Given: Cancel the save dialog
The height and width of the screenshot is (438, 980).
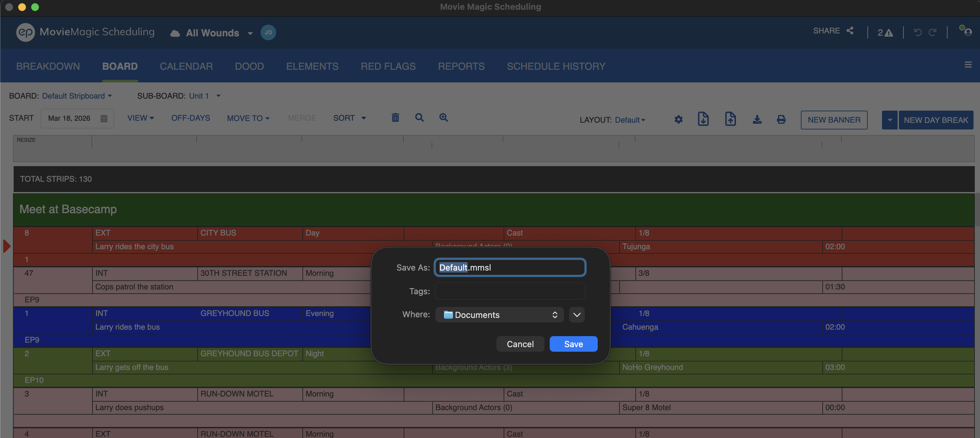Looking at the screenshot, I should [520, 344].
